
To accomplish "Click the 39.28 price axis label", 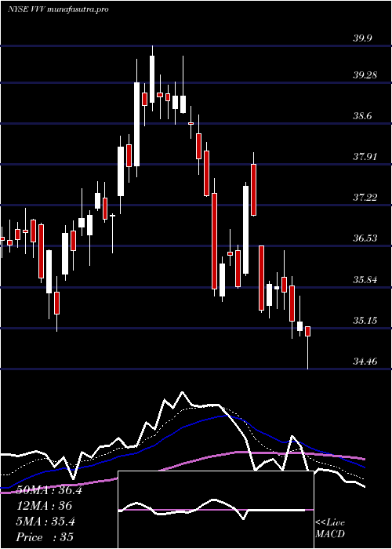I will click(x=365, y=75).
